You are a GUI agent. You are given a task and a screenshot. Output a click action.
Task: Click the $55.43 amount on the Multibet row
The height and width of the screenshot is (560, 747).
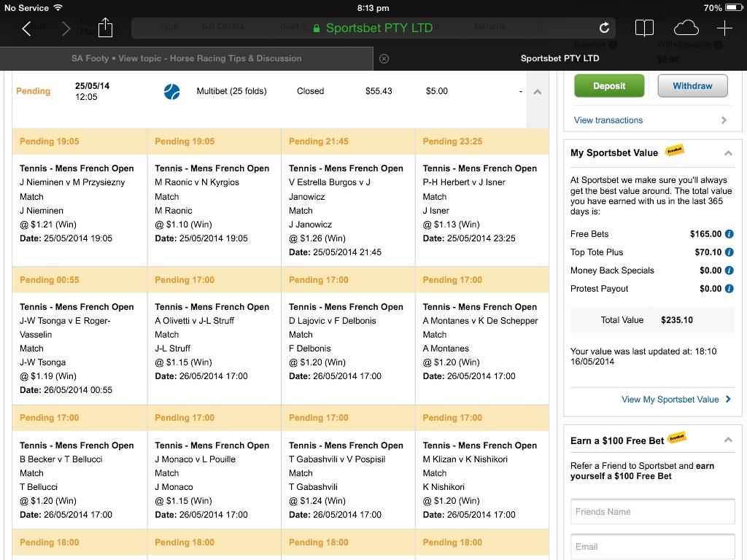[x=379, y=91]
